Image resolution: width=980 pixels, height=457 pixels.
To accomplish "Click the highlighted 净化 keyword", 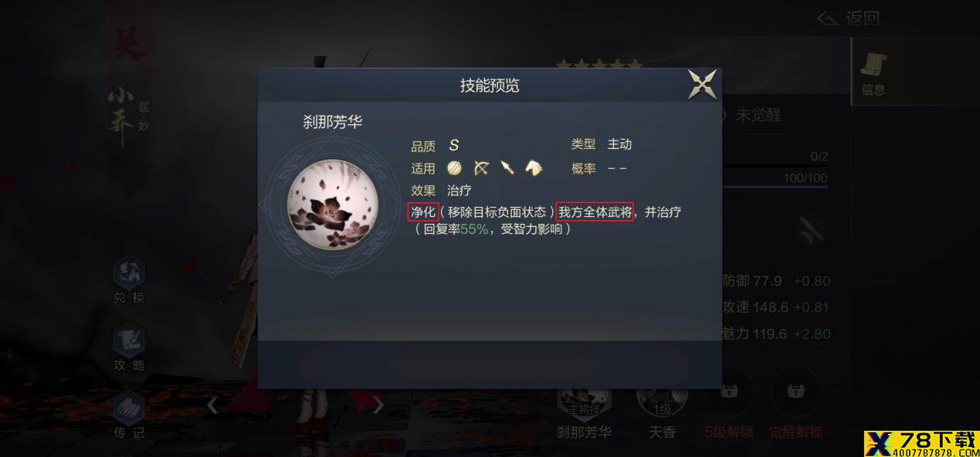I will 423,212.
